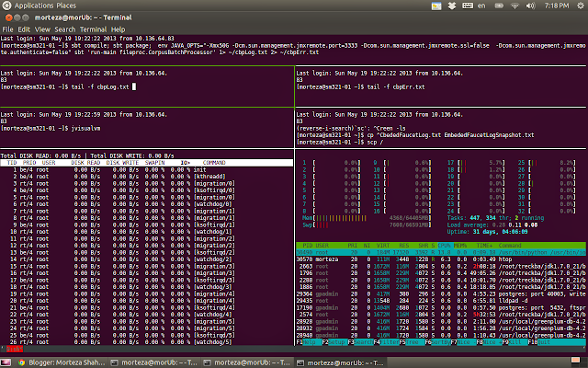588x368 pixels.
Task: Click the htop Command column header
Action: pyautogui.click(x=510, y=246)
